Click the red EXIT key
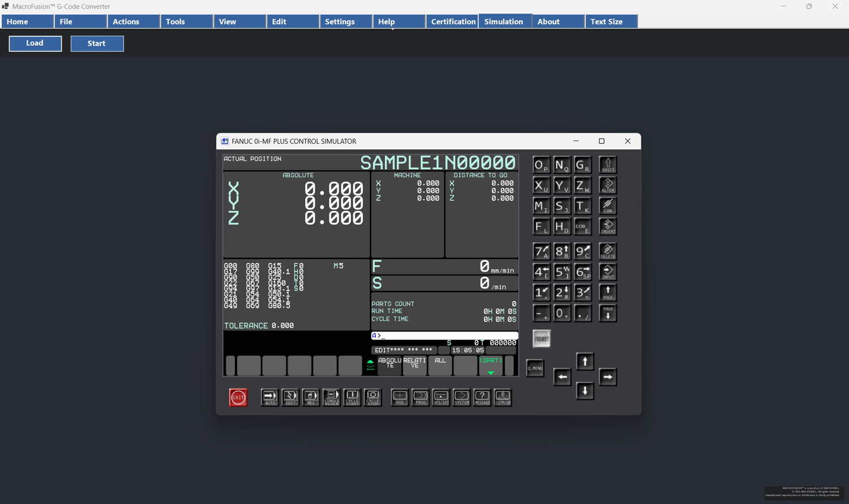The width and height of the screenshot is (849, 504). coord(238,397)
